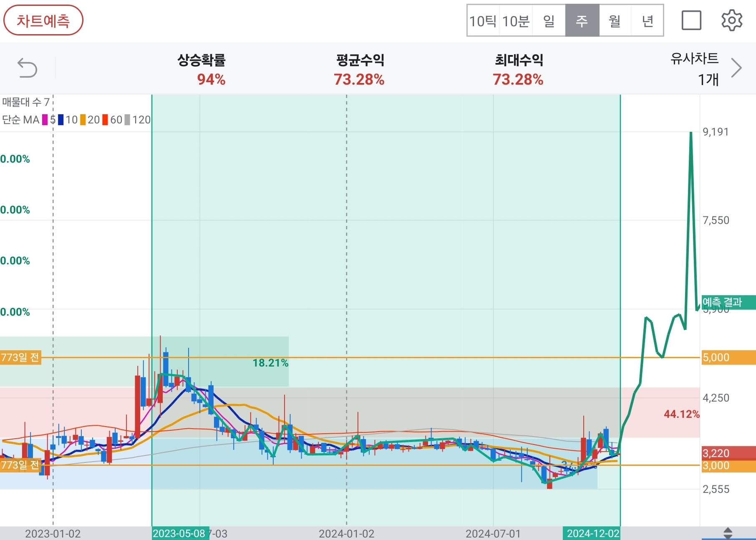Viewport: 756px width, 540px height.
Task: Select the 5,000 price line tag
Action: pos(728,357)
